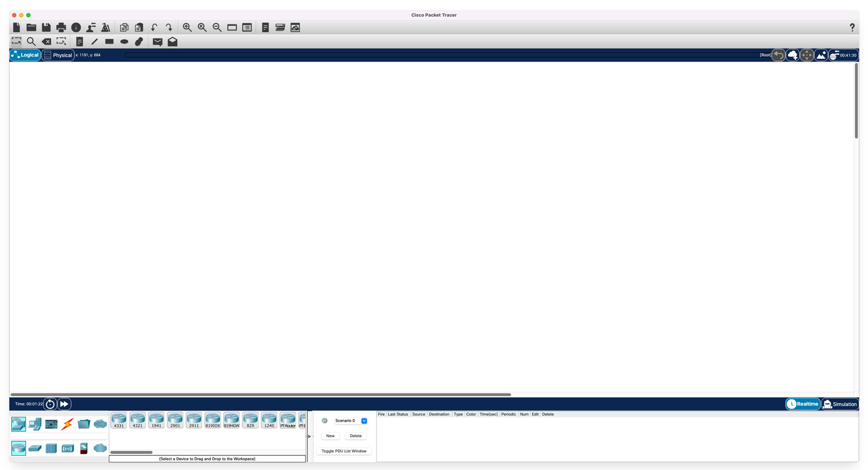Viewport: 868px width, 470px height.
Task: Select the Draw Rectangle tool
Action: click(109, 42)
